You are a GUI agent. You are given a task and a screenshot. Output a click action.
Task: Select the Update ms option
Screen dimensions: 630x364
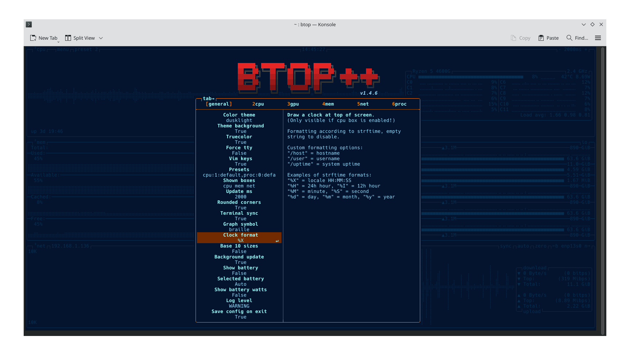(239, 191)
